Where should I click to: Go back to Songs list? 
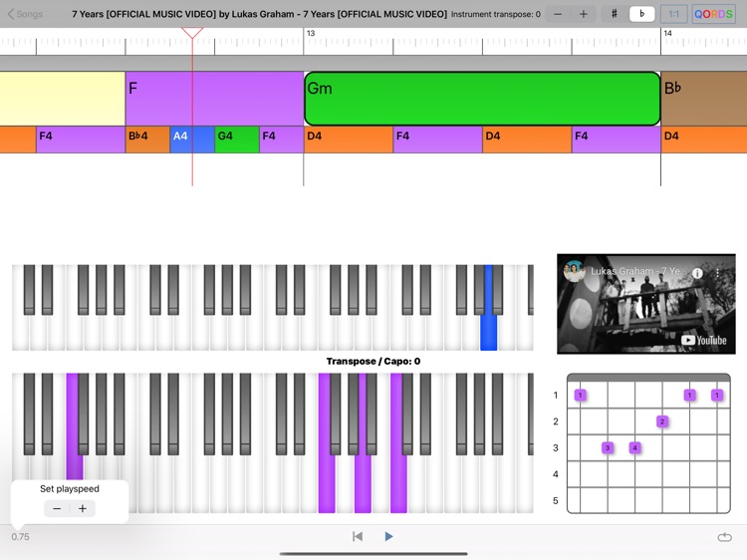[25, 14]
